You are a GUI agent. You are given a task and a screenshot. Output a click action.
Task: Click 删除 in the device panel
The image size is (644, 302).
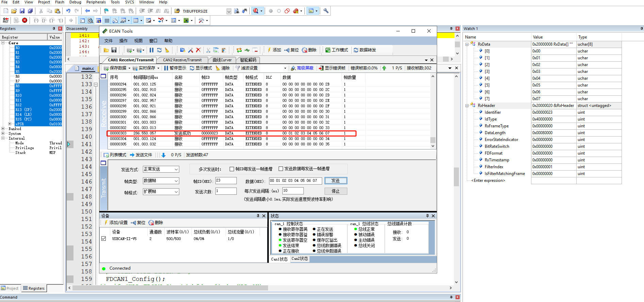point(156,223)
